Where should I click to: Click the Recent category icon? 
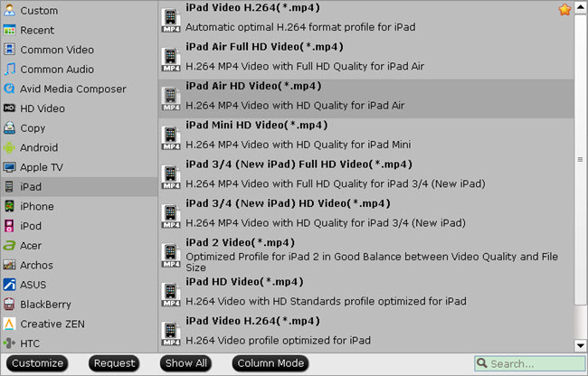[x=9, y=30]
